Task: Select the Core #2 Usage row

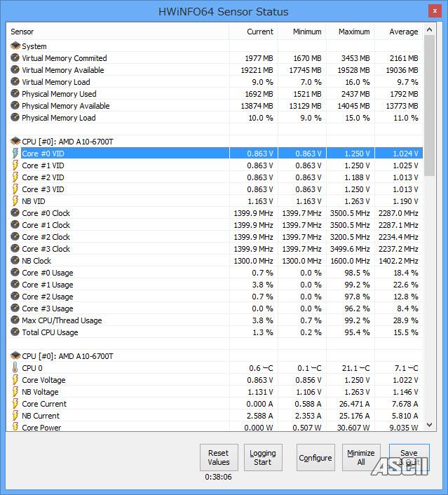Action: click(215, 297)
